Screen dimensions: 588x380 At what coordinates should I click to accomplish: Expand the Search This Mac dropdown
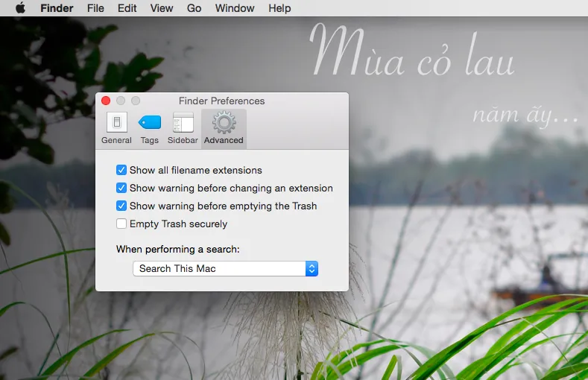[225, 268]
